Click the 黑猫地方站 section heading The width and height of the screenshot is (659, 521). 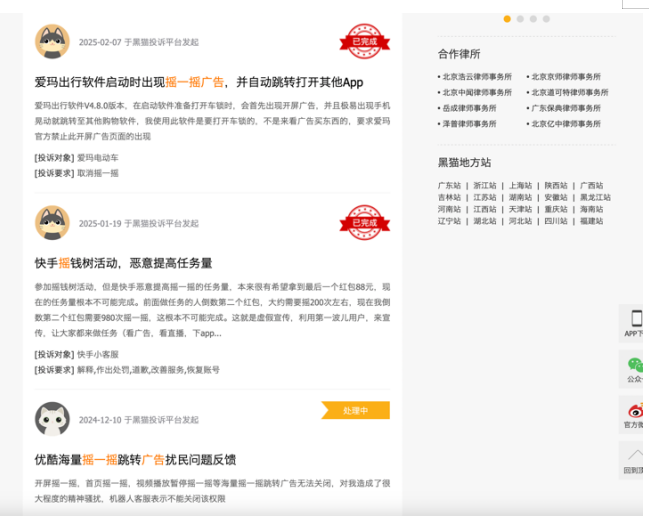click(464, 162)
